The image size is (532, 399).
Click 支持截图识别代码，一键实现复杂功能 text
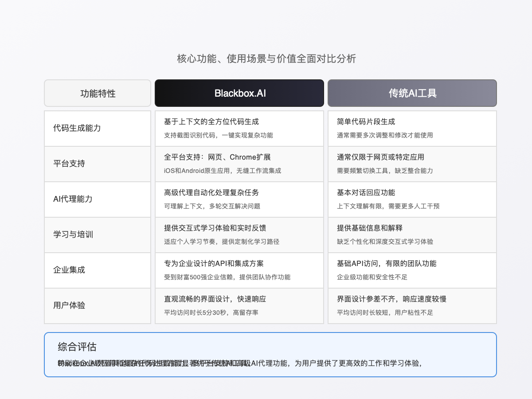219,135
